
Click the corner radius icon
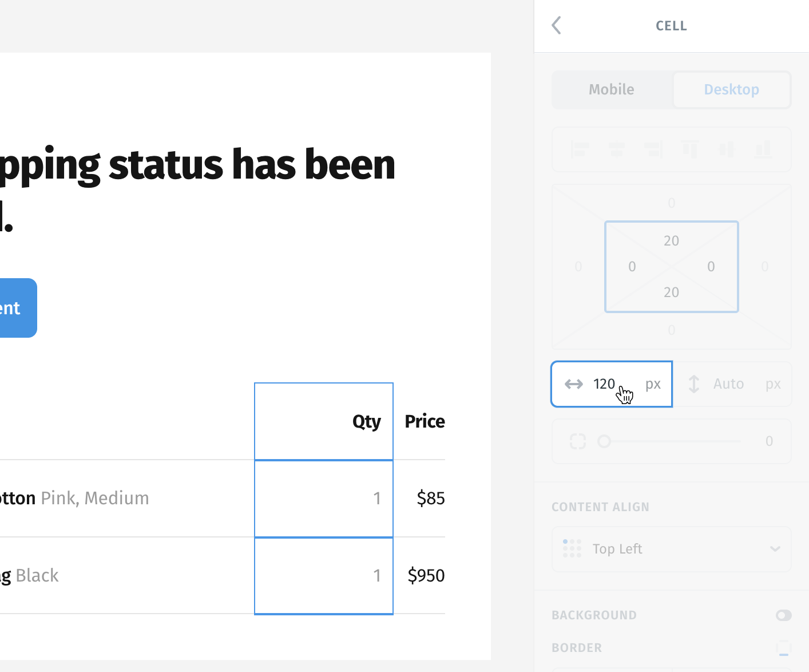click(578, 441)
